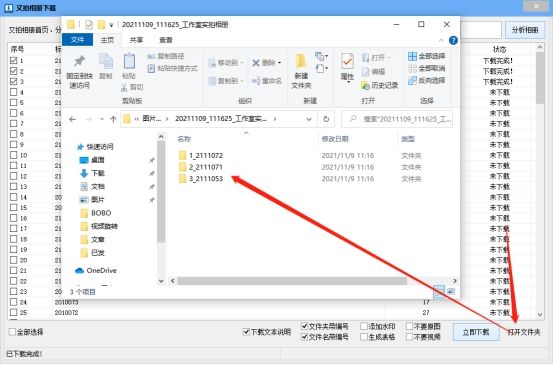The image size is (553, 365).
Task: Check the Select all checkbox at bottom
Action: point(12,331)
